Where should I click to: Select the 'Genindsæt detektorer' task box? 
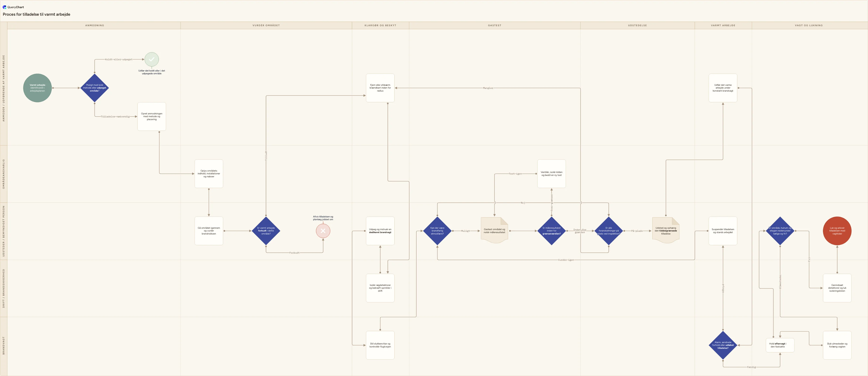coord(837,288)
